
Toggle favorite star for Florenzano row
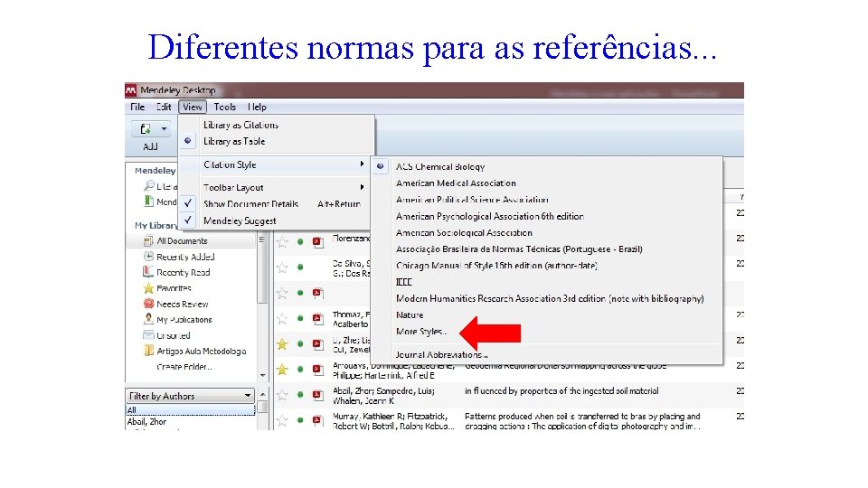point(282,242)
